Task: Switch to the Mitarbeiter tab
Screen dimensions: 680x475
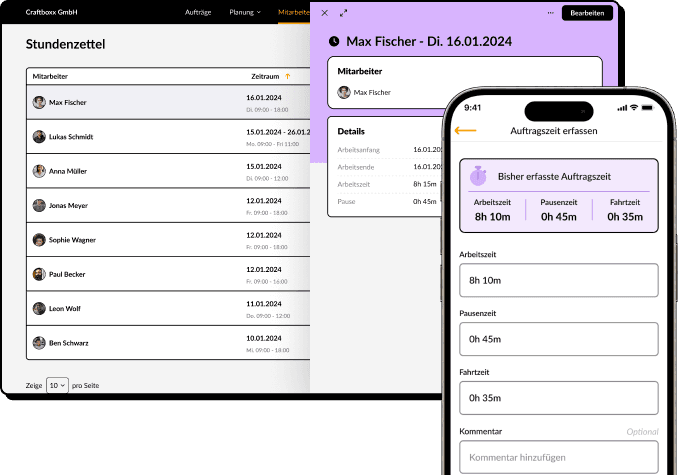Action: [x=294, y=12]
